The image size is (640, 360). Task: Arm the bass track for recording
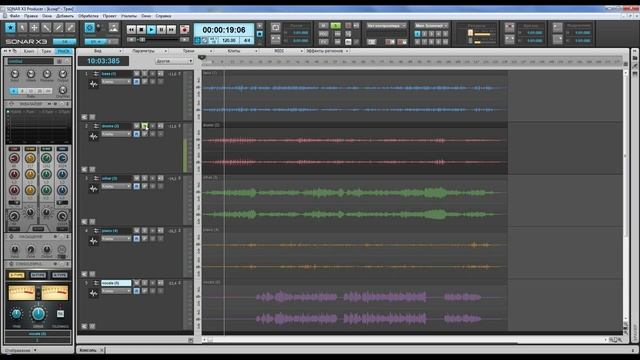[x=153, y=73]
